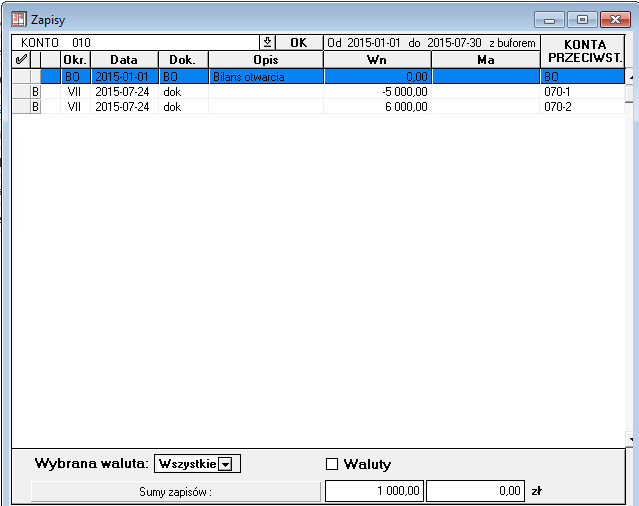Click counter account 070-2 cell
639x506 pixels.
point(583,107)
